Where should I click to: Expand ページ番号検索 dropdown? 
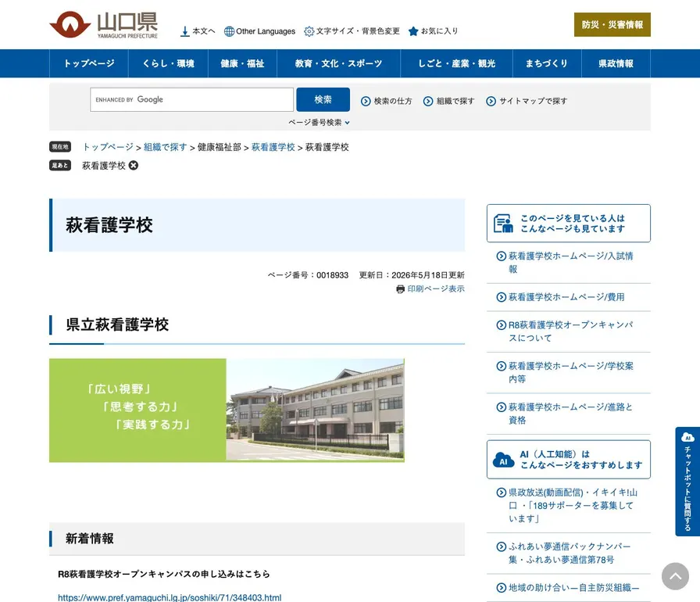pyautogui.click(x=319, y=123)
